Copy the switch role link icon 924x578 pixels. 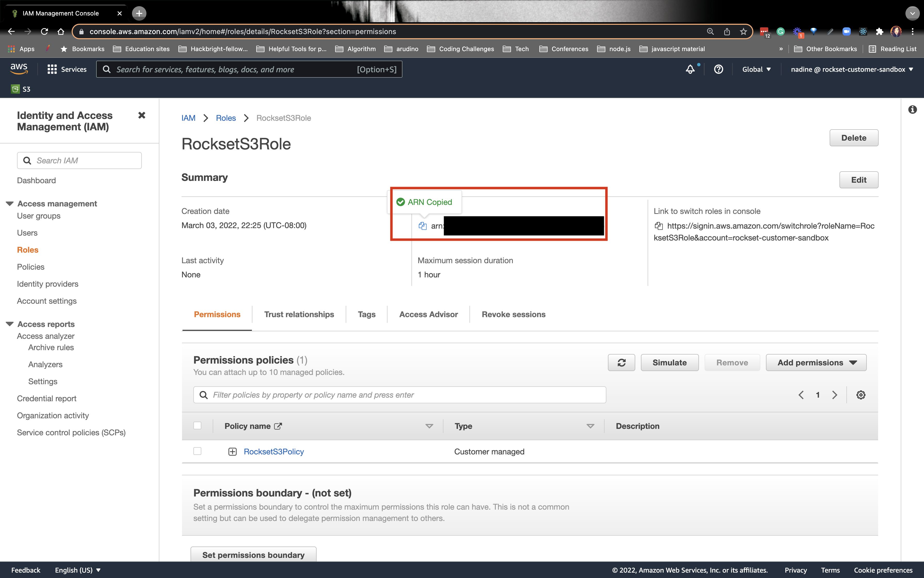pyautogui.click(x=659, y=226)
